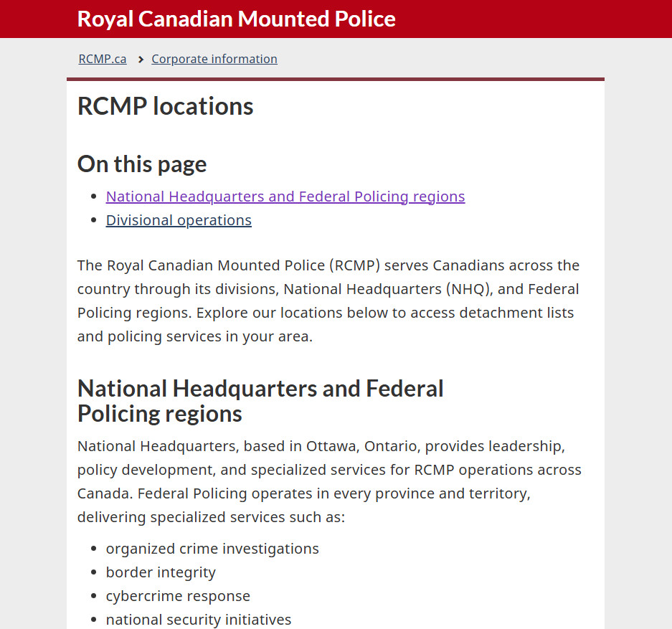The height and width of the screenshot is (629, 672).
Task: Click the bullet beside the National Headquarters link
Action: click(x=94, y=197)
